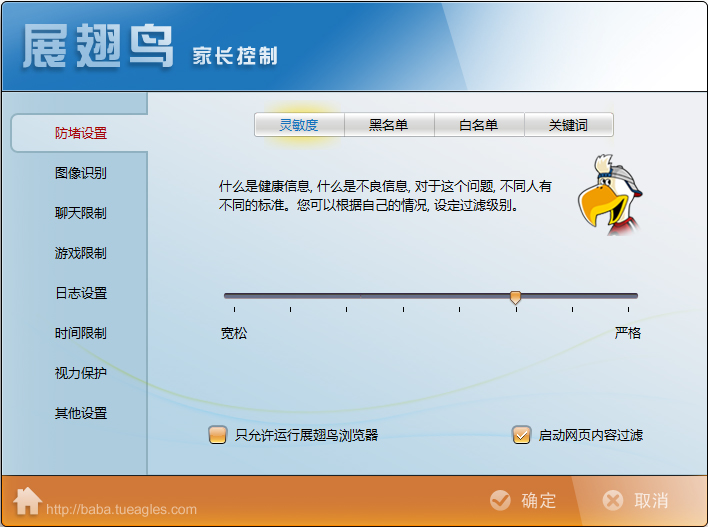Click the 家长控制 header text
Screen dimensions: 708x527
click(x=235, y=56)
